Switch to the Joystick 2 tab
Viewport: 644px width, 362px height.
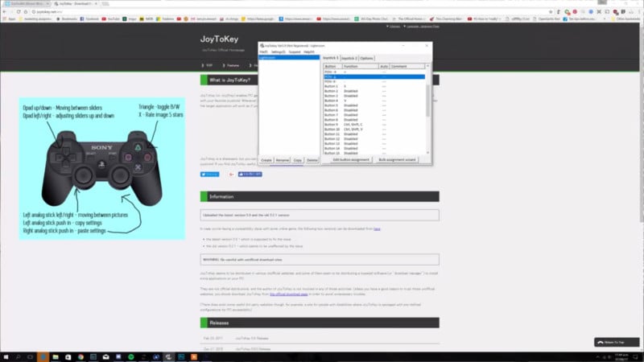coord(349,58)
